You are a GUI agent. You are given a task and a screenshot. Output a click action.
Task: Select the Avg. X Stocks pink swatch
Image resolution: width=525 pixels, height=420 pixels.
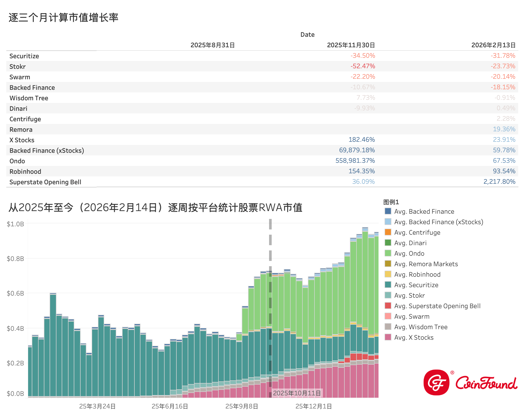pos(388,337)
